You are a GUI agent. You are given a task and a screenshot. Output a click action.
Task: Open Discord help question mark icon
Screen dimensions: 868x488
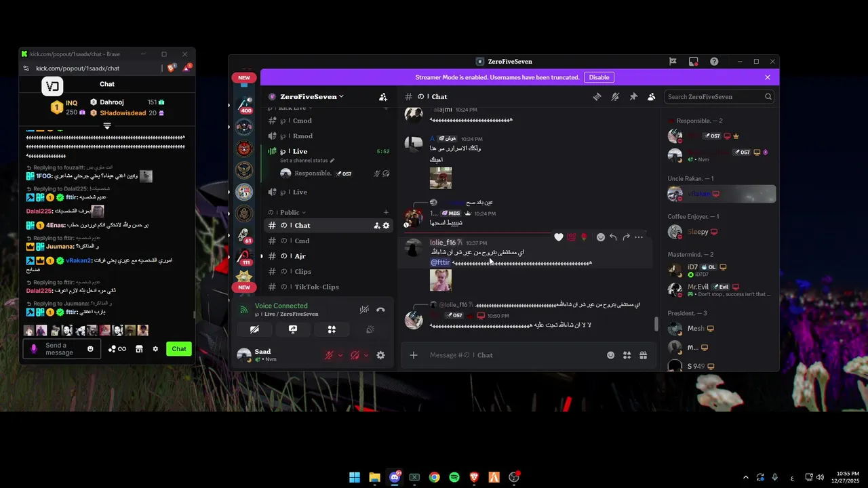pos(714,62)
